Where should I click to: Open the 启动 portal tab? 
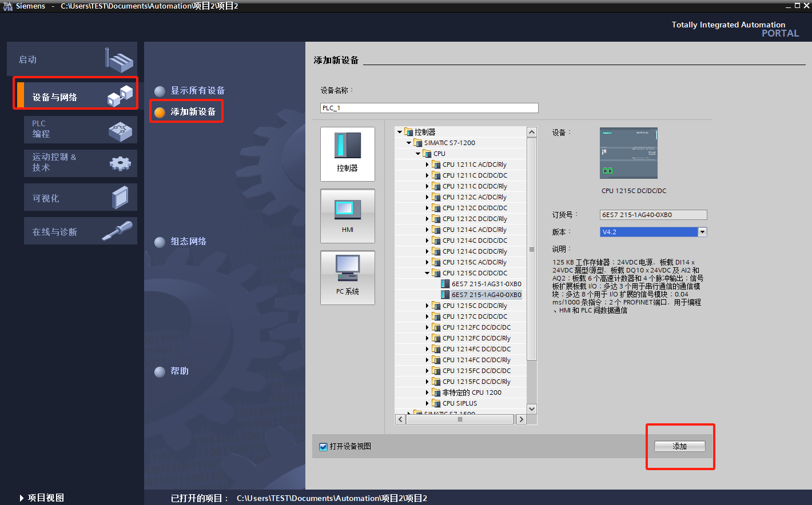point(72,59)
